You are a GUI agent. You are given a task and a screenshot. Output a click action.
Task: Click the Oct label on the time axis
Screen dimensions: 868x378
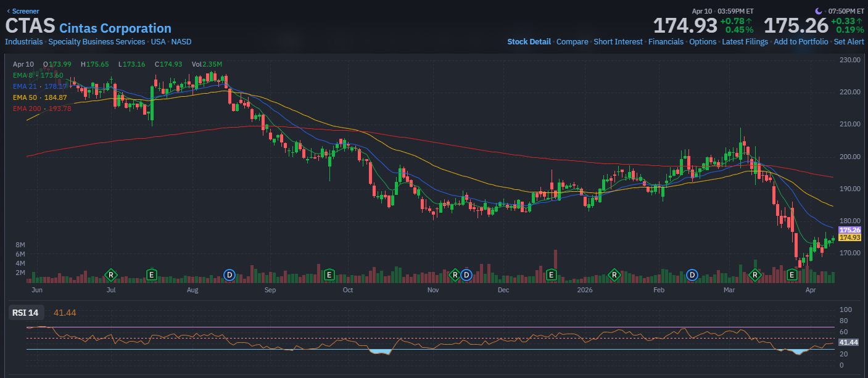[348, 289]
